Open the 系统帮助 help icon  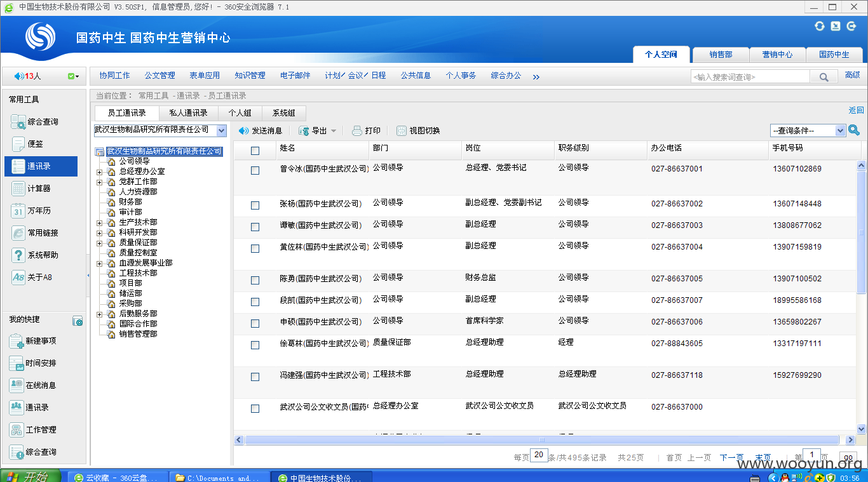[x=18, y=255]
